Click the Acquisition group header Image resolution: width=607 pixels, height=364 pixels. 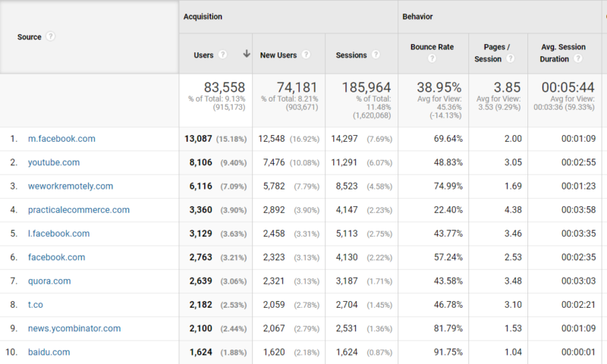(x=203, y=17)
